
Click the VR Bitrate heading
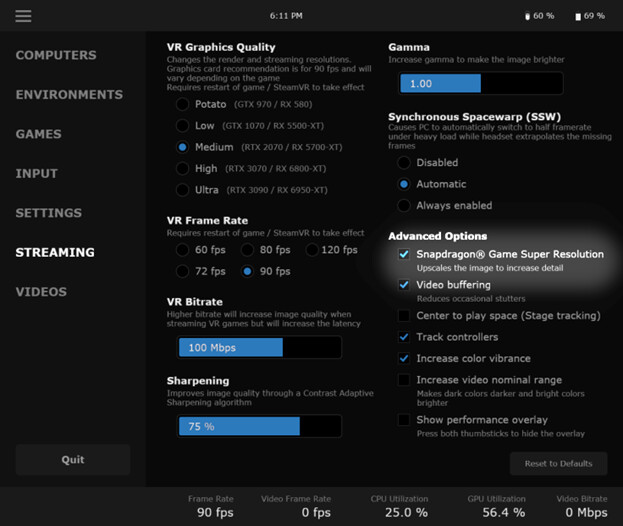pyautogui.click(x=195, y=302)
